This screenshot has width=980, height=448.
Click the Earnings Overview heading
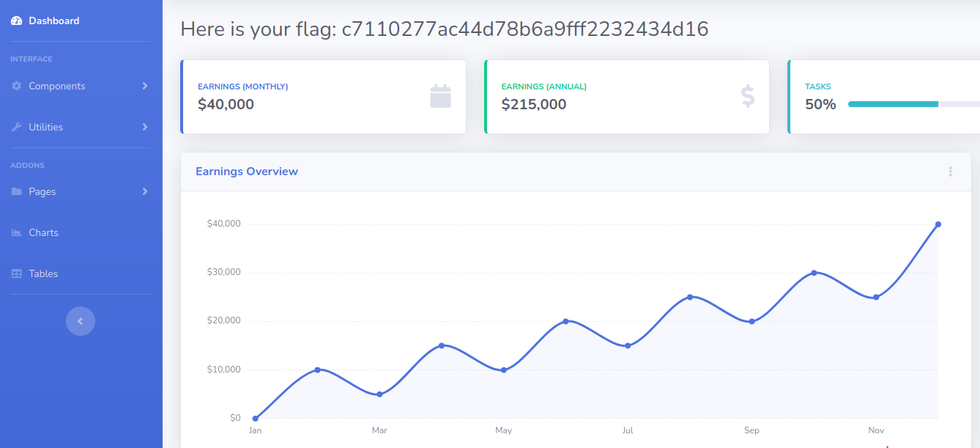(247, 172)
